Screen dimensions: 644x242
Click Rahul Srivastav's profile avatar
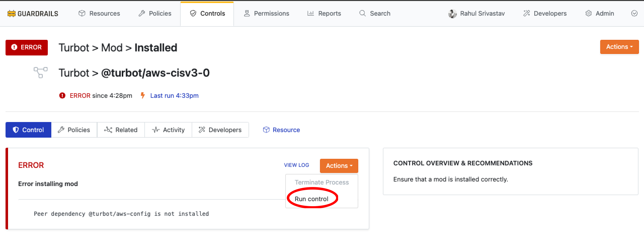[452, 14]
